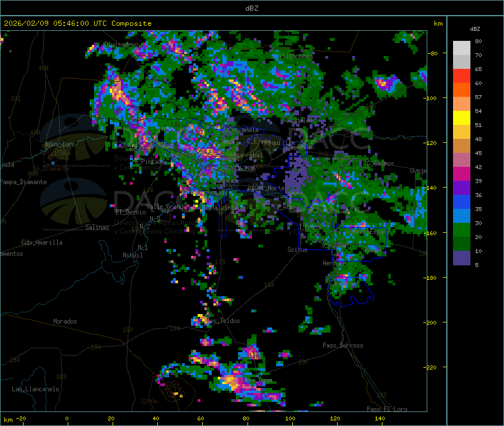Select the 'Valle_Grande' map label
504x426 pixels.
pos(166,206)
